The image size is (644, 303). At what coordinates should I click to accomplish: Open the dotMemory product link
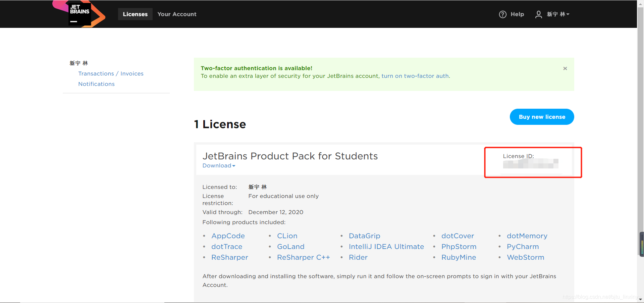tap(527, 236)
